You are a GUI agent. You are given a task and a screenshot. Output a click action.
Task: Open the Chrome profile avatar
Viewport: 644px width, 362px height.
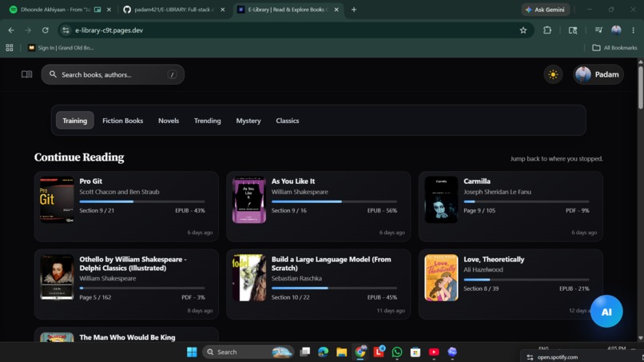616,30
